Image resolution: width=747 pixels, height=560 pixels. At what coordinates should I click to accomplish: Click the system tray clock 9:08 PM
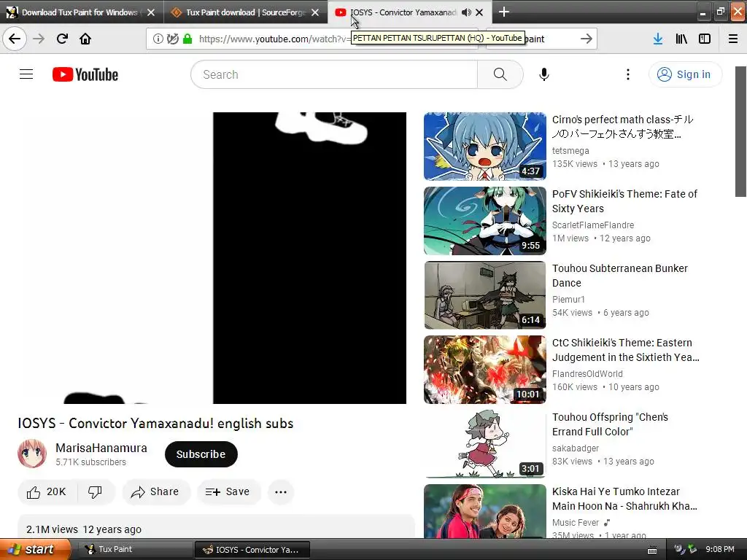720,550
